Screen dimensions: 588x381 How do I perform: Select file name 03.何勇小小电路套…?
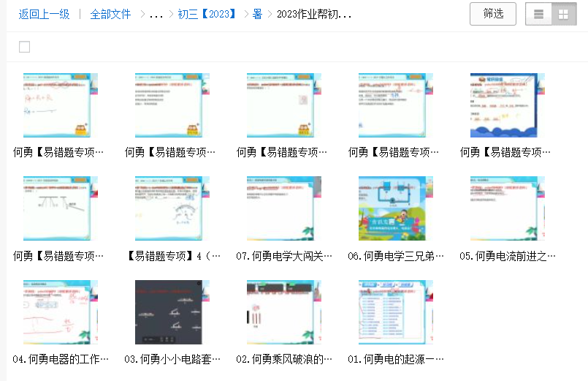pos(172,359)
